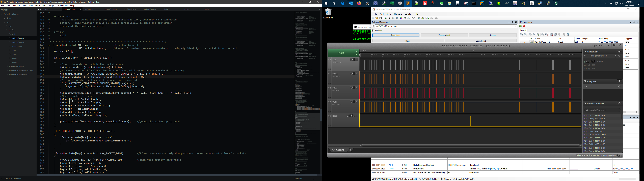Open CSel channel settings gear

point(352,102)
